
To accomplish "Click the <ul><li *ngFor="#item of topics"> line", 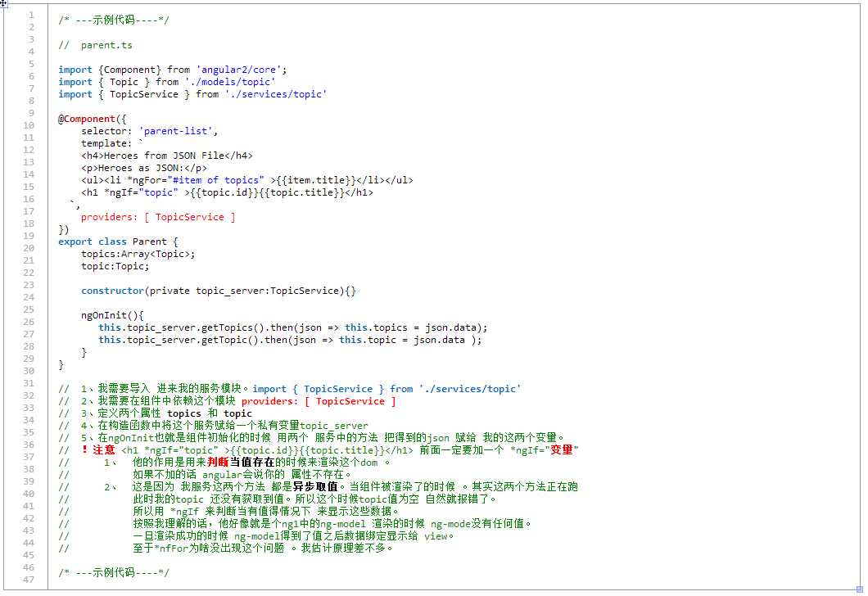I will coord(247,180).
